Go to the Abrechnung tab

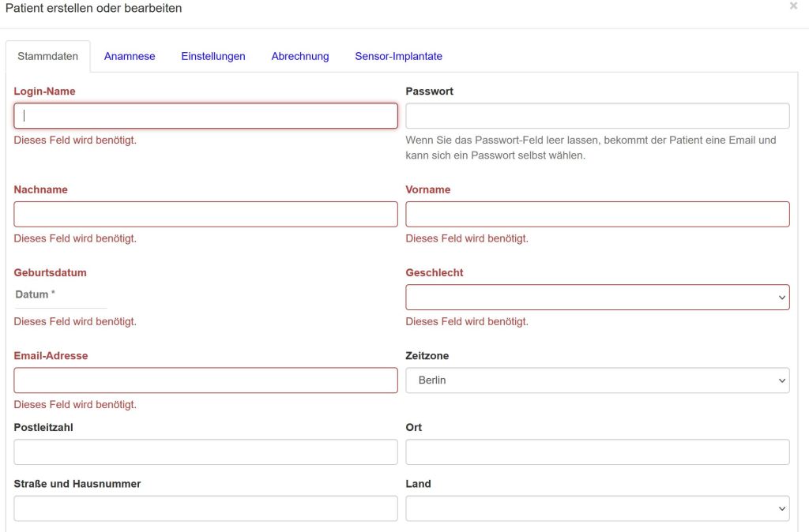click(x=300, y=56)
